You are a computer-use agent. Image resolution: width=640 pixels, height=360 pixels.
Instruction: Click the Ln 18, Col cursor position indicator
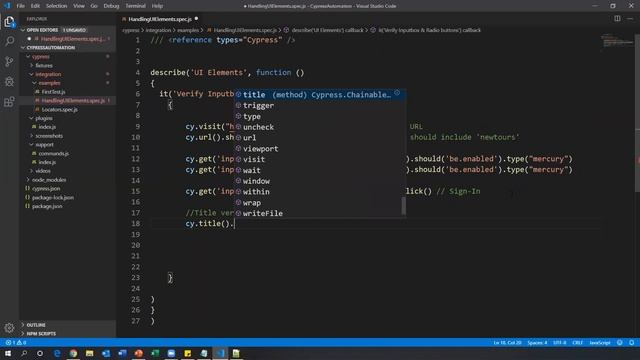(507, 342)
